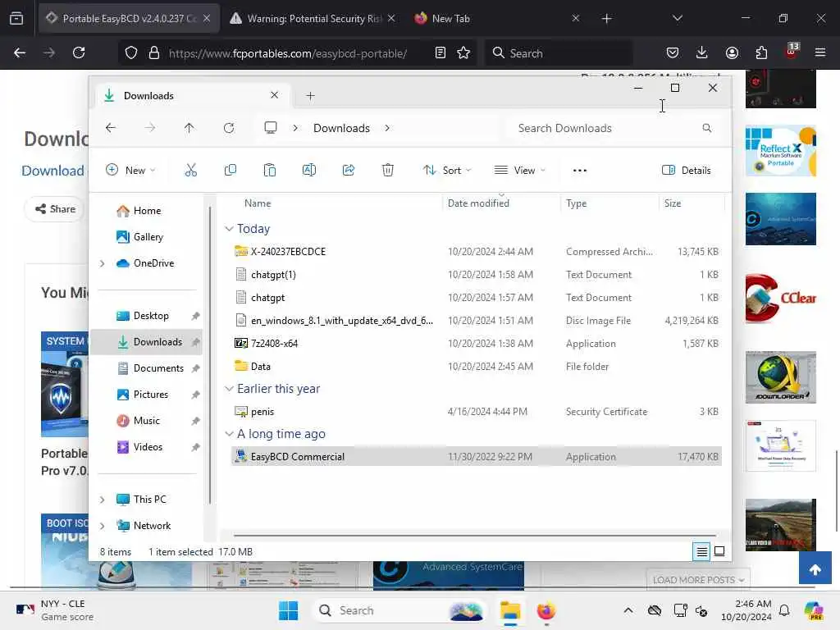Click the Copy icon in Explorer toolbar
The image size is (840, 630).
(x=231, y=171)
